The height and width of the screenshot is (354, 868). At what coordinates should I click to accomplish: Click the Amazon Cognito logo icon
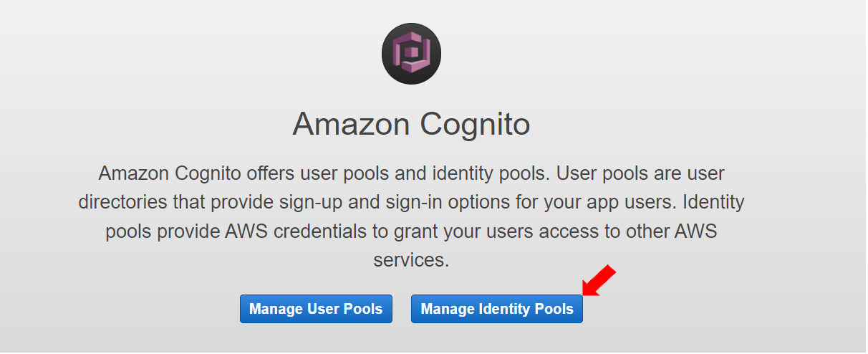[411, 54]
